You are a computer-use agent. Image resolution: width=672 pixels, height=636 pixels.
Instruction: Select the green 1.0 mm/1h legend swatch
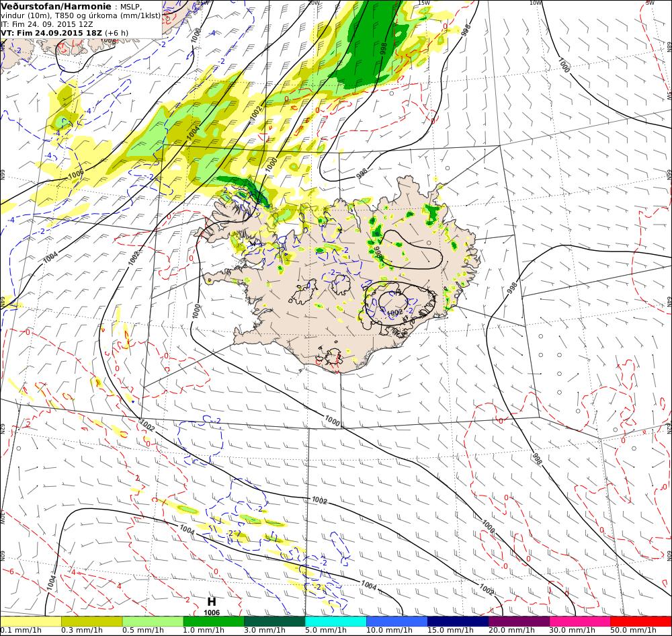pos(214,621)
